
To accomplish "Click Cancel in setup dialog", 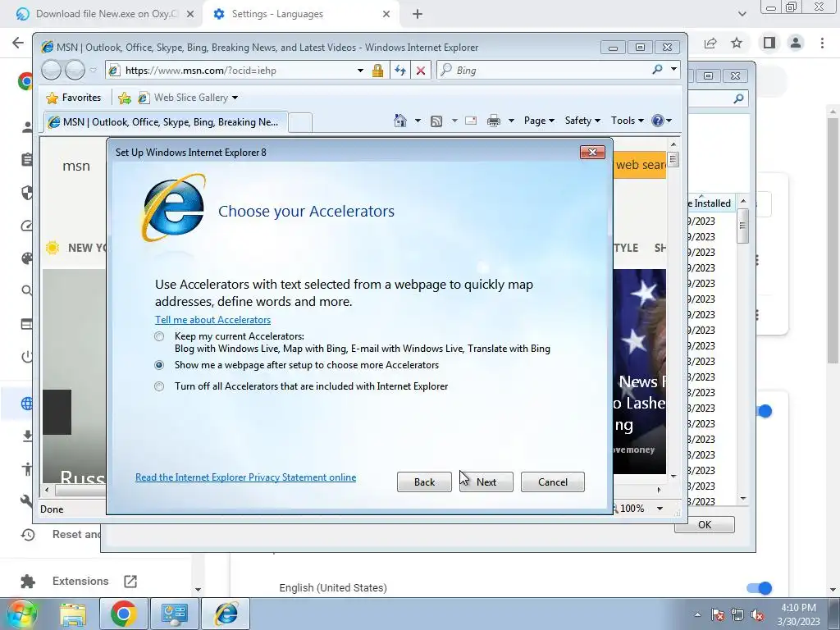I will [552, 482].
